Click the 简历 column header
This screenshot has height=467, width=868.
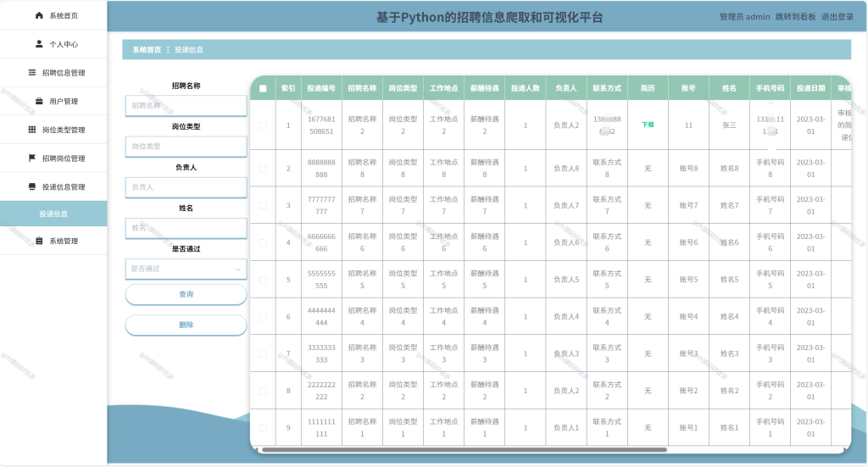(x=648, y=88)
